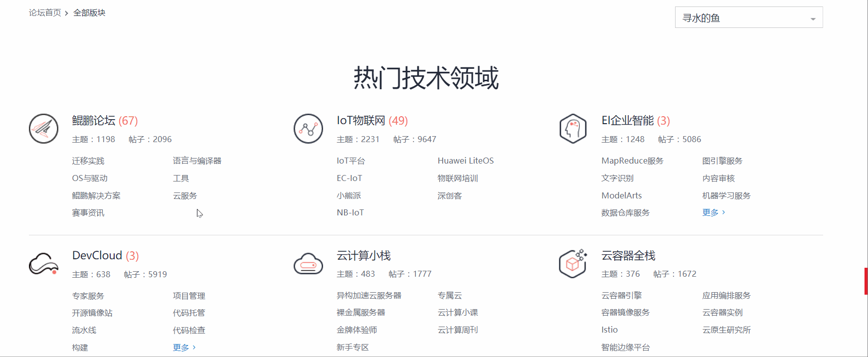Screen dimensions: 868x357
Task: Open 代码托管 subforum
Action: coord(189,313)
